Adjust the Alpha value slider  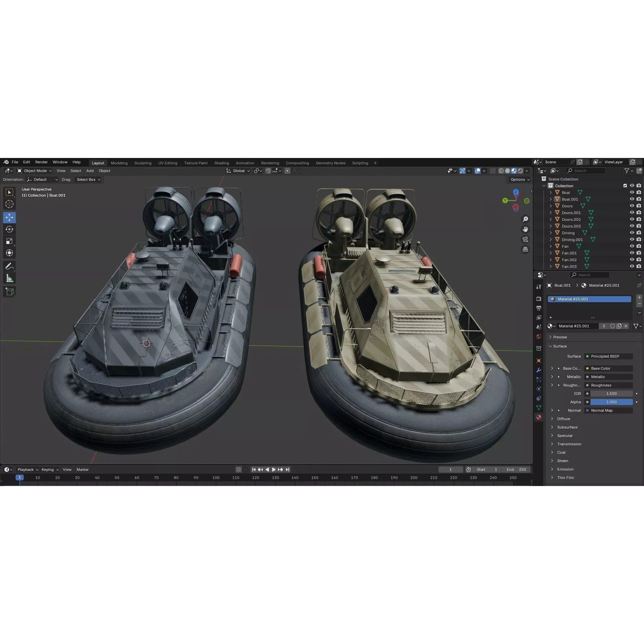[611, 402]
